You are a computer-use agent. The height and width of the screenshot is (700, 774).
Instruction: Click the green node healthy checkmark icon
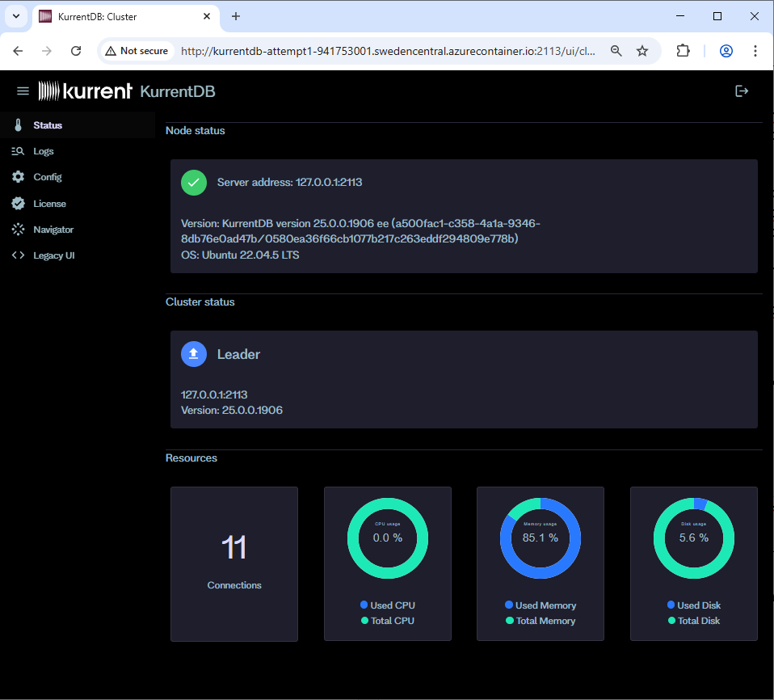click(x=194, y=183)
